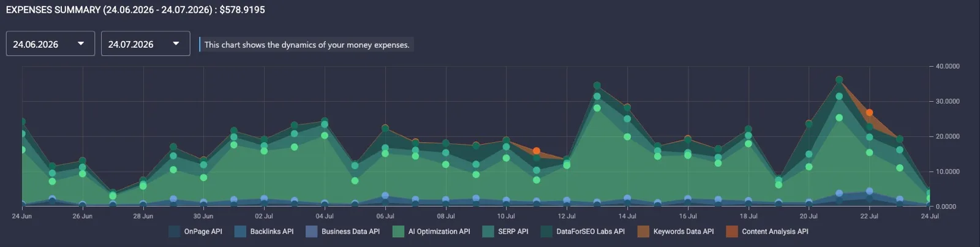The height and width of the screenshot is (247, 980).
Task: Toggle AI Optimization API legend swatch
Action: click(x=399, y=232)
